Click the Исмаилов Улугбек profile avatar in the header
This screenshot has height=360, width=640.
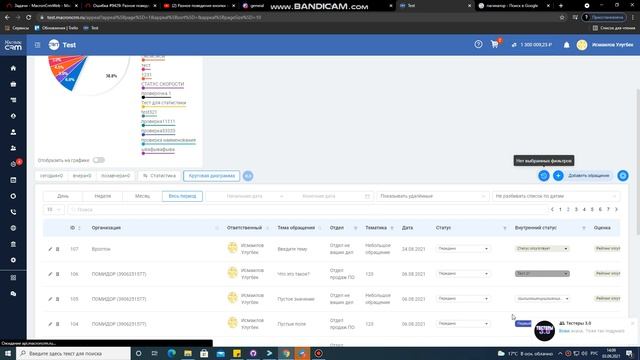tap(582, 45)
